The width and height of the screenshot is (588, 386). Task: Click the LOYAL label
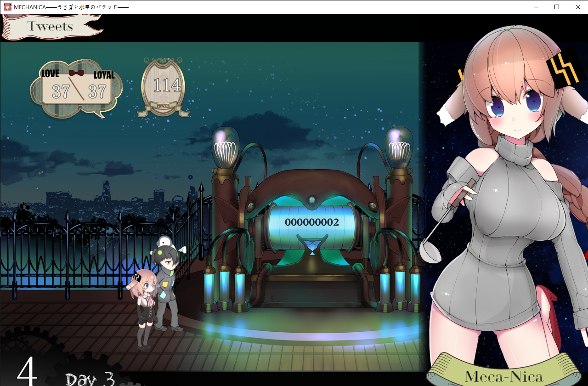click(x=104, y=75)
